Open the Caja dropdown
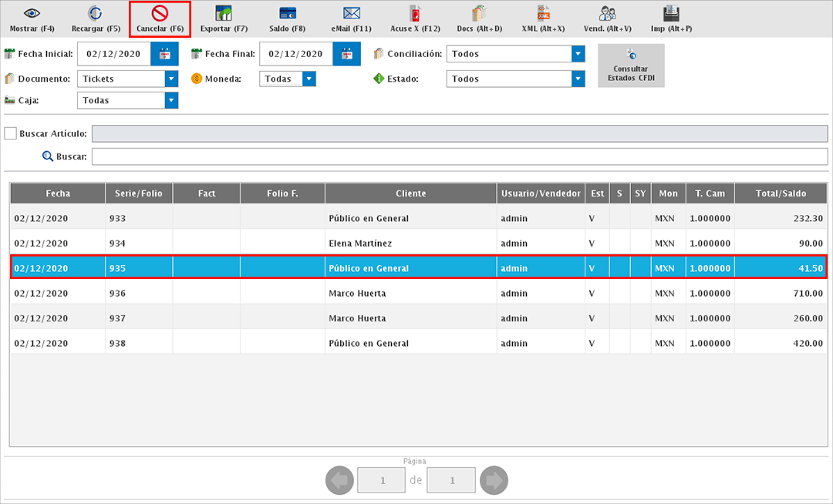Image resolution: width=833 pixels, height=504 pixels. click(x=171, y=100)
